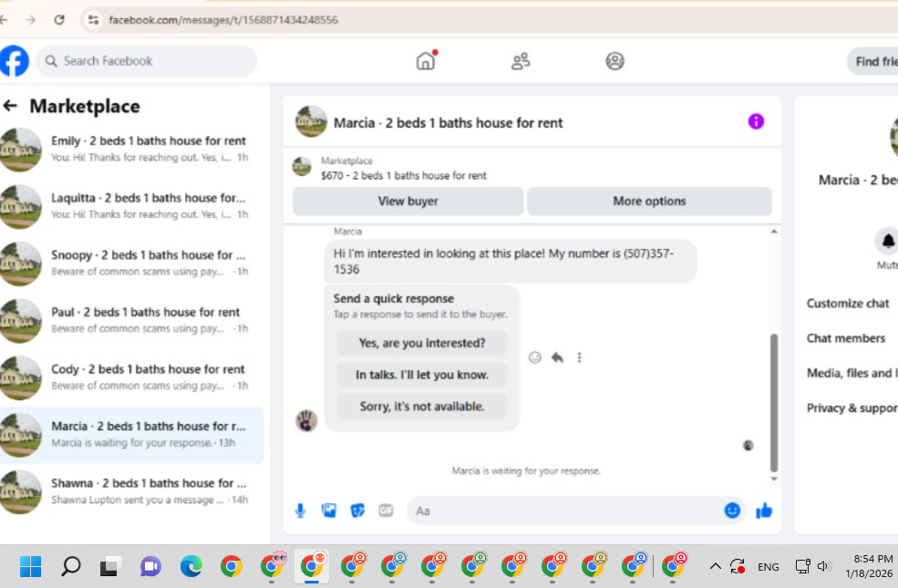
Task: Open more message options three dots
Action: click(x=579, y=357)
